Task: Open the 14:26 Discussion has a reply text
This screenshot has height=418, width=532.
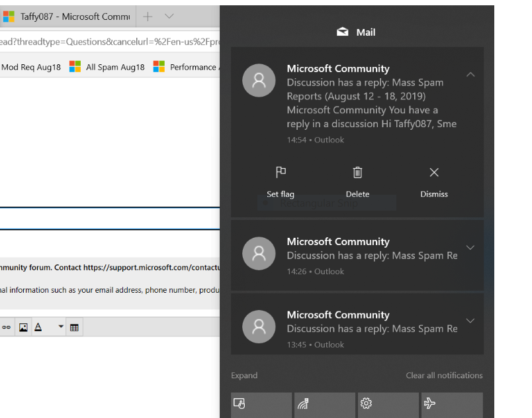Action: (x=372, y=255)
